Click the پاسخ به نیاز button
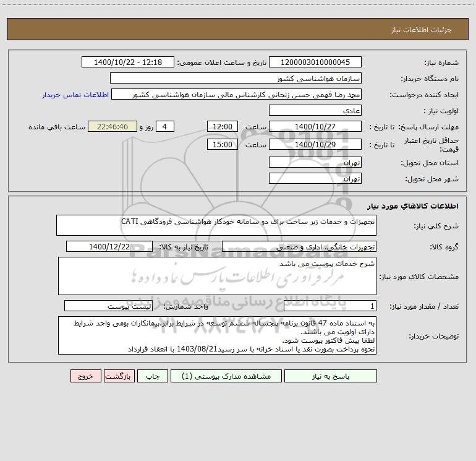This screenshot has width=476, height=461. (x=331, y=376)
